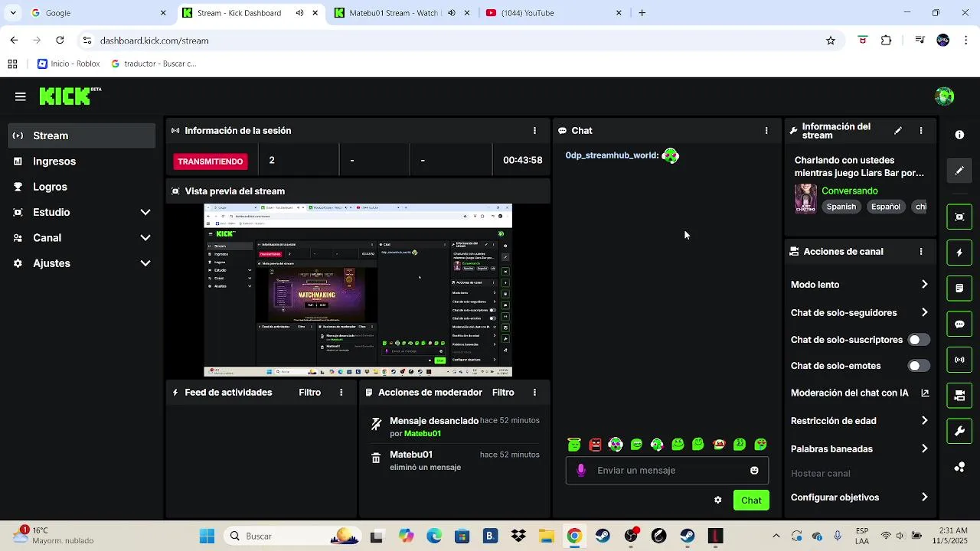Open the user avatar at top right
This screenshot has height=551, width=980.
click(944, 96)
